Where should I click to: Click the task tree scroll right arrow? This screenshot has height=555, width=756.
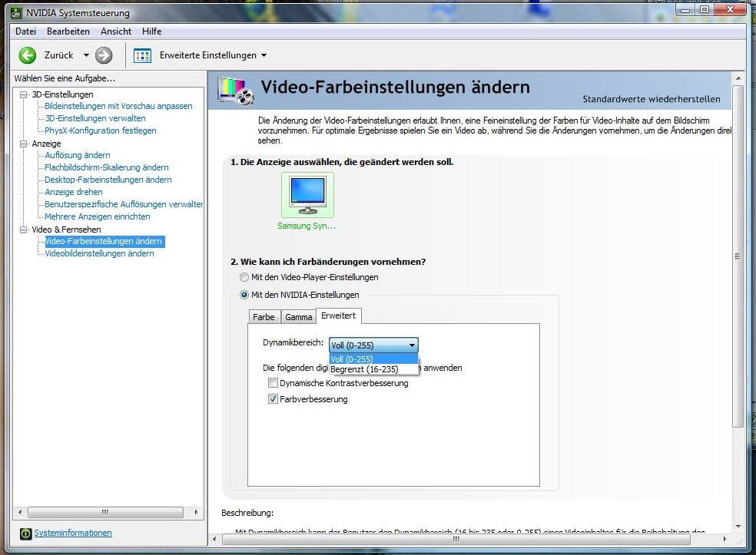click(196, 512)
